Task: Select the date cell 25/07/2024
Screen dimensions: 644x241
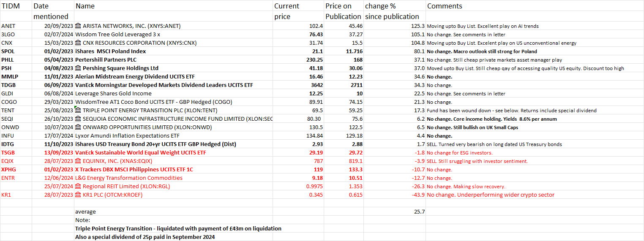Action: click(53, 187)
